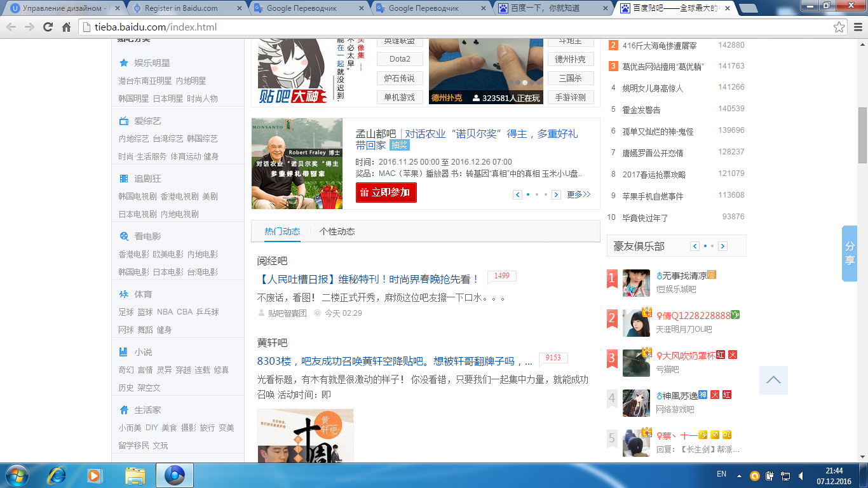Show hidden system tray icons arrow
868x488 pixels.
tap(739, 475)
